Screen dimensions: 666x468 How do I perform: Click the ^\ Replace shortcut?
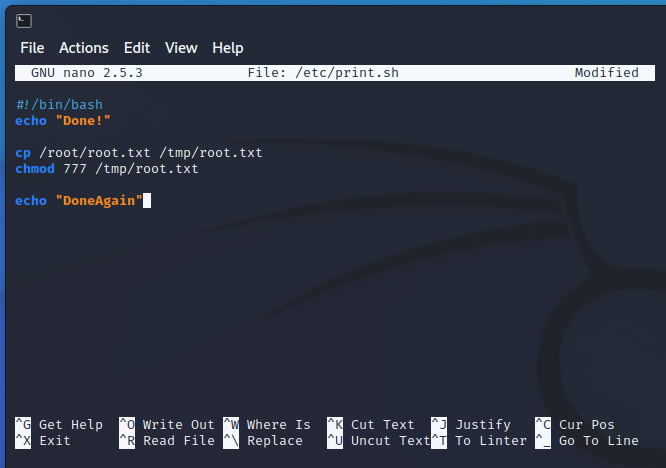[263, 441]
